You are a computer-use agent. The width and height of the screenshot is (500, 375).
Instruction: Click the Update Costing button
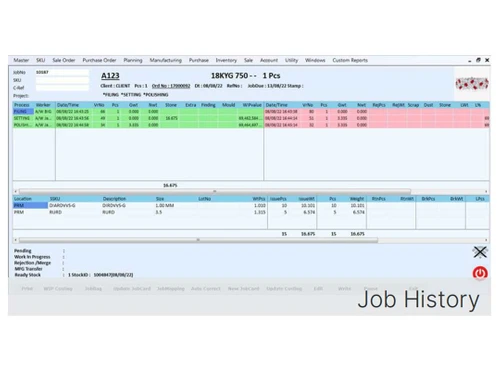pyautogui.click(x=284, y=289)
